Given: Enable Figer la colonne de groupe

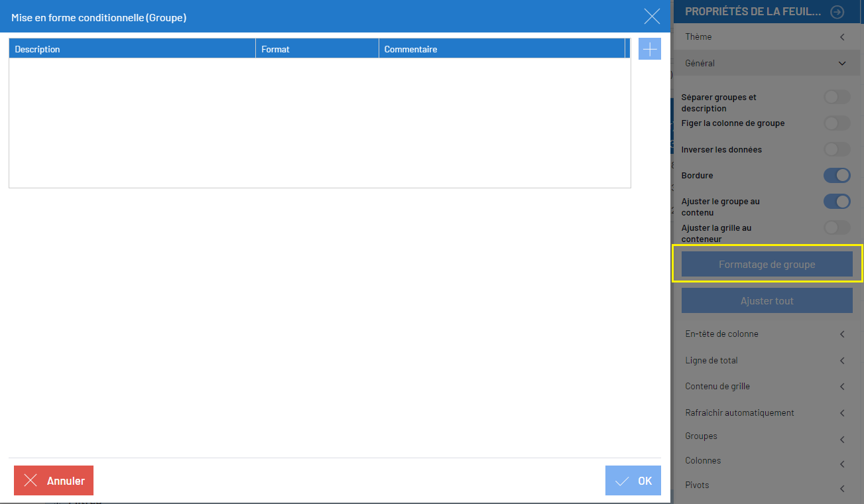Looking at the screenshot, I should point(836,123).
